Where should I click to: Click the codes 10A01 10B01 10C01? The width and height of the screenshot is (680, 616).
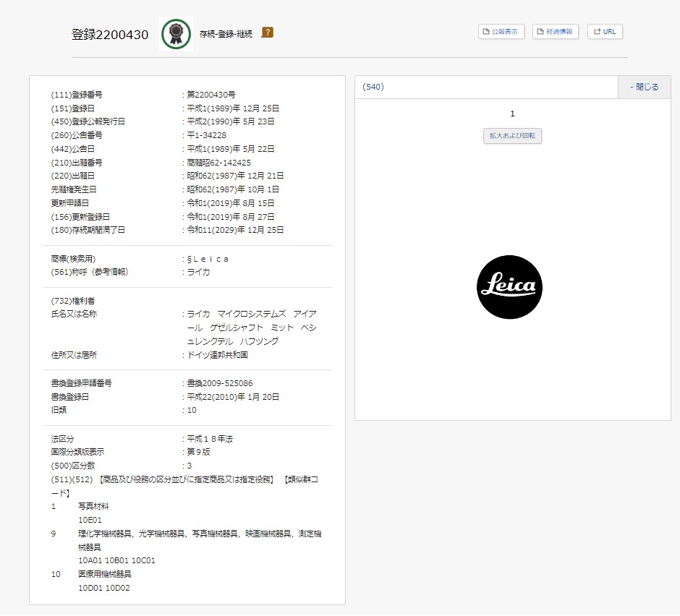click(x=116, y=560)
